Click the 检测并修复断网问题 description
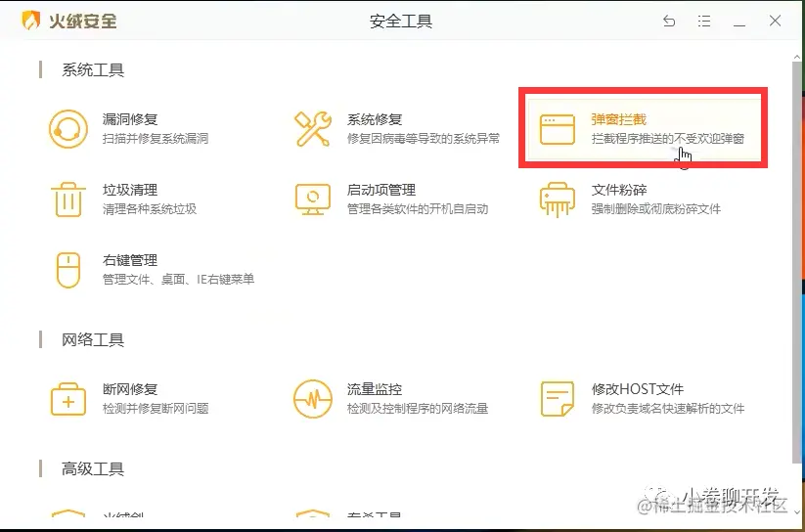Image resolution: width=805 pixels, height=532 pixels. [156, 408]
